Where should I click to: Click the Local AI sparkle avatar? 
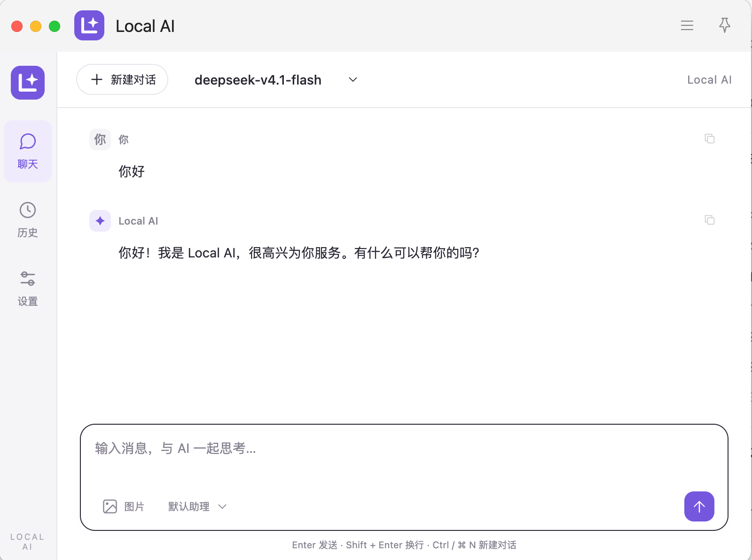[x=100, y=221]
